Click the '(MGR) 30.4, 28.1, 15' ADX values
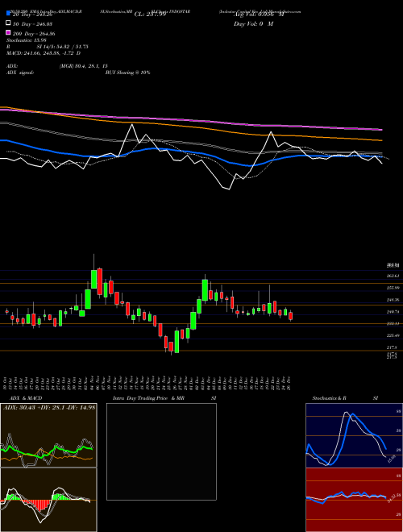 84,66
